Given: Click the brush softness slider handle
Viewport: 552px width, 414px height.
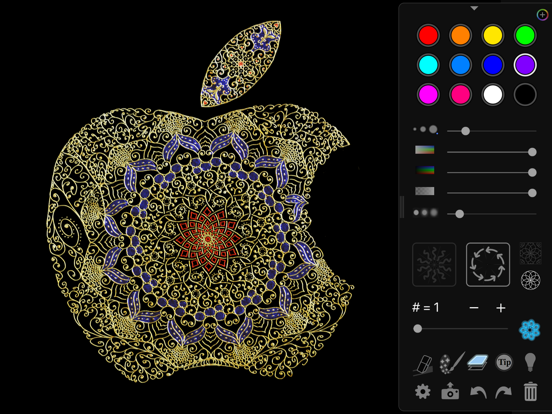Looking at the screenshot, I should pos(459,214).
